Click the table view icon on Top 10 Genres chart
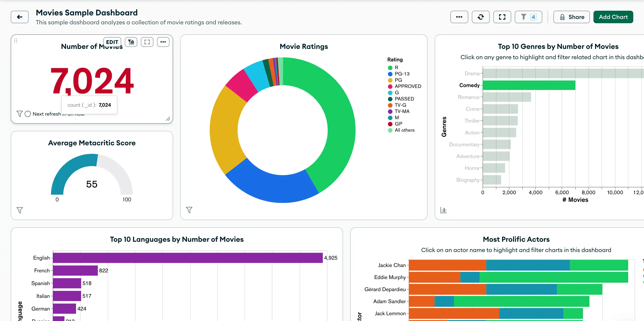The width and height of the screenshot is (644, 321). point(443,211)
